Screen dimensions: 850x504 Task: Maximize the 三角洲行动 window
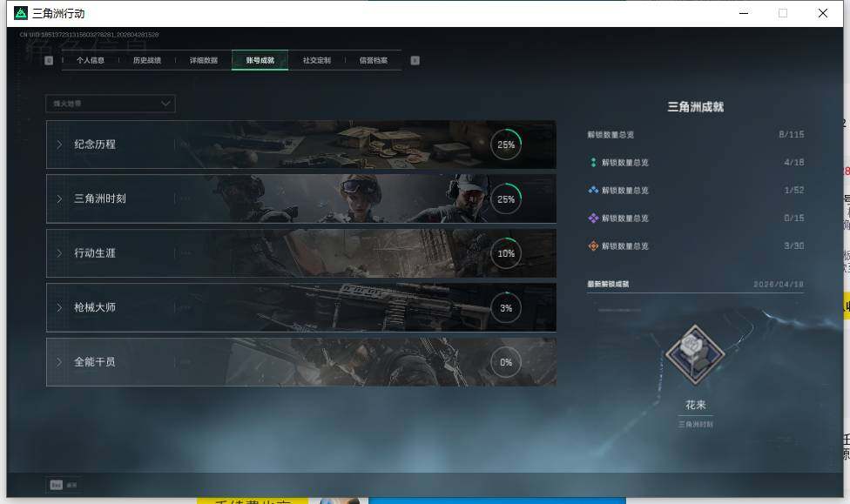tap(783, 13)
